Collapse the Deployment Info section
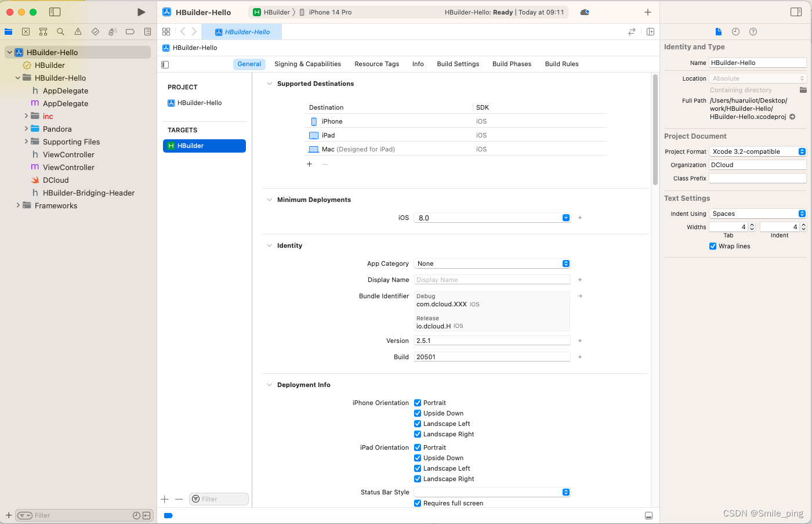This screenshot has height=524, width=812. (x=269, y=385)
